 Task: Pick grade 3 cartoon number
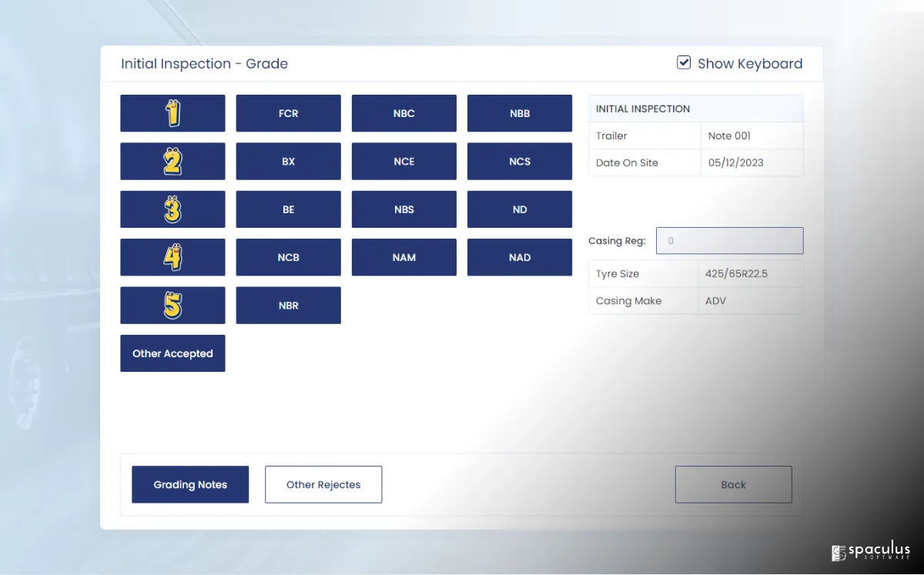[172, 209]
